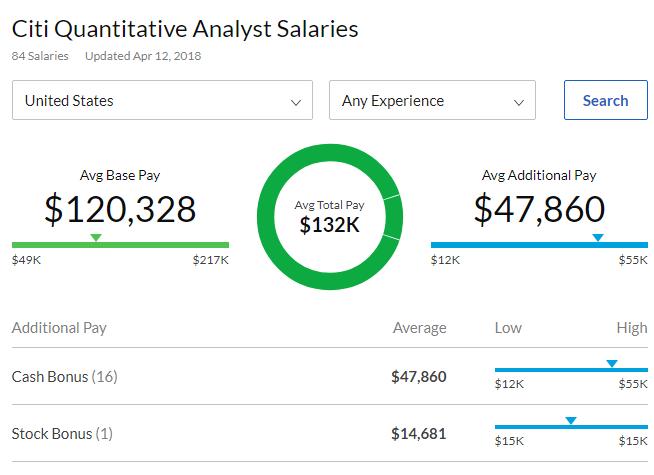Click the $132K total pay figure
The image size is (654, 475).
point(329,226)
